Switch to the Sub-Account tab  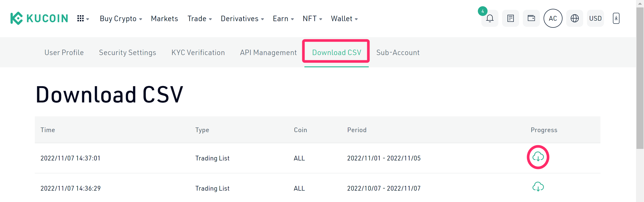(x=398, y=52)
